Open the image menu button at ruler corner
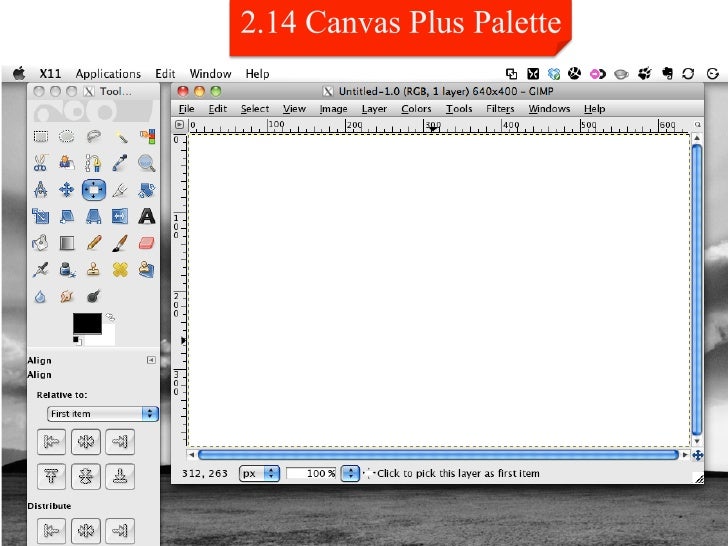Screen dimensions: 728x546 click(x=179, y=124)
